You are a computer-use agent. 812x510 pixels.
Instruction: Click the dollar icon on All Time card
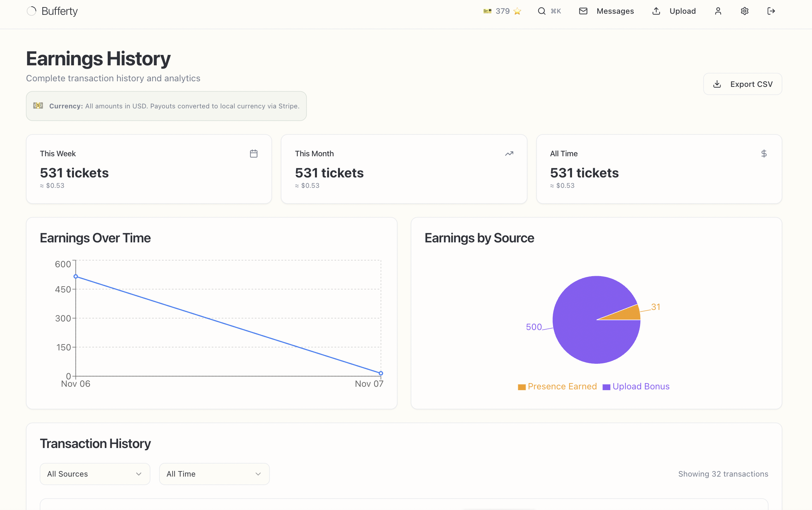coord(763,153)
